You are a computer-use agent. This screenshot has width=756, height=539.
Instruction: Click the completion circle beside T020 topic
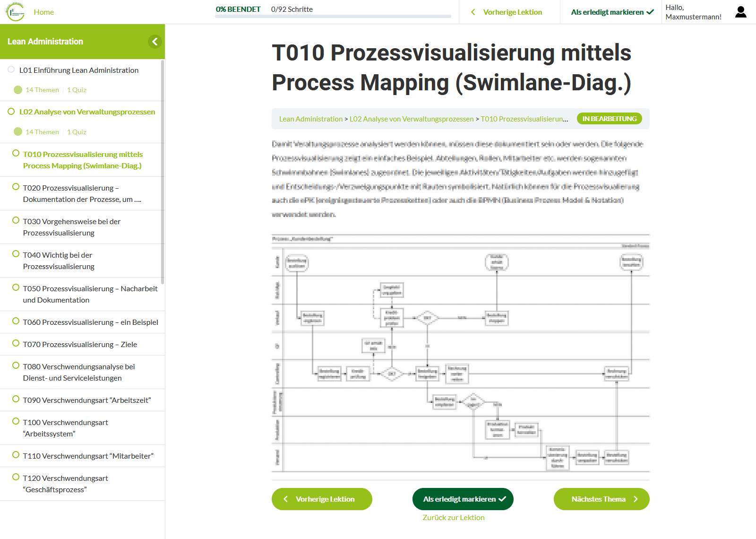click(16, 187)
